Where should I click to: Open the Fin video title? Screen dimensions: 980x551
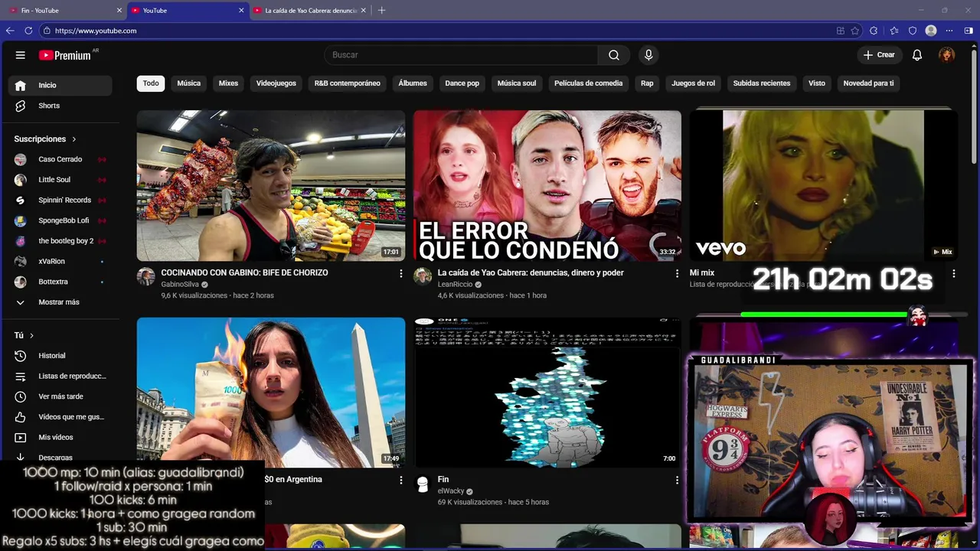click(x=443, y=479)
